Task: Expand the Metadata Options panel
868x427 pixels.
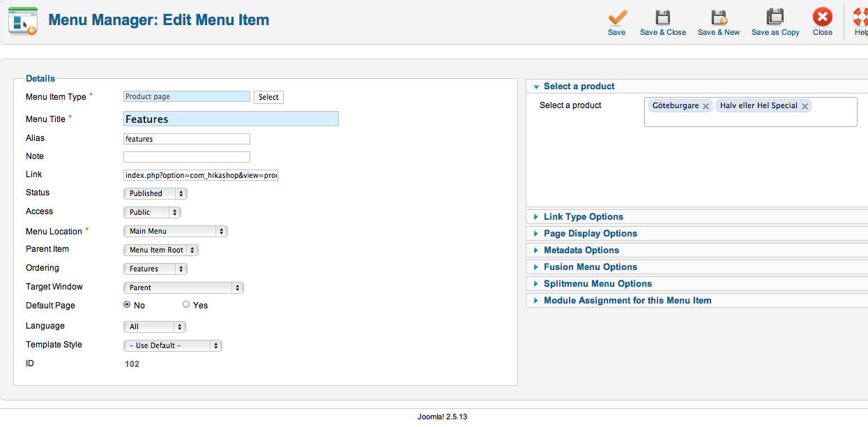Action: 581,250
